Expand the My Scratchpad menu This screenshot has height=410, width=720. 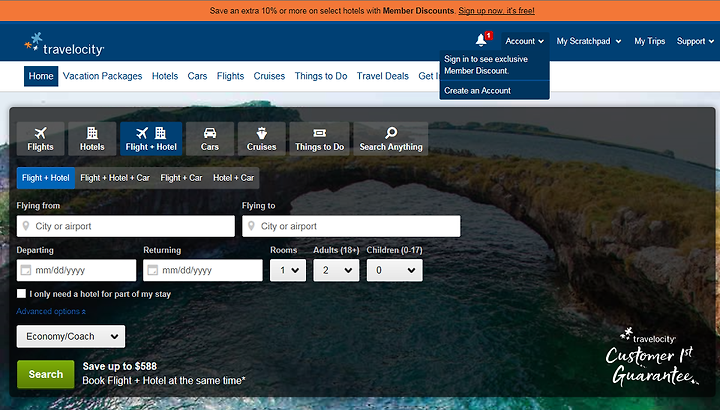pos(589,41)
